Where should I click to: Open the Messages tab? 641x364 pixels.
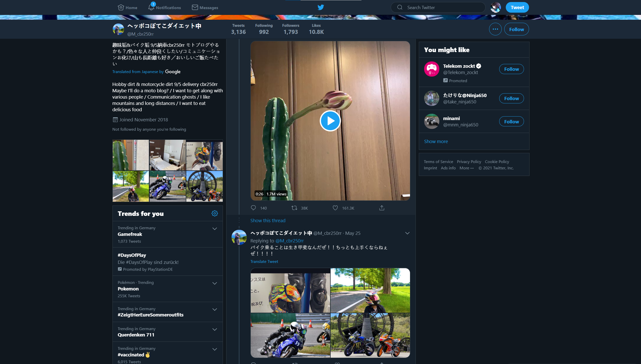tap(205, 8)
